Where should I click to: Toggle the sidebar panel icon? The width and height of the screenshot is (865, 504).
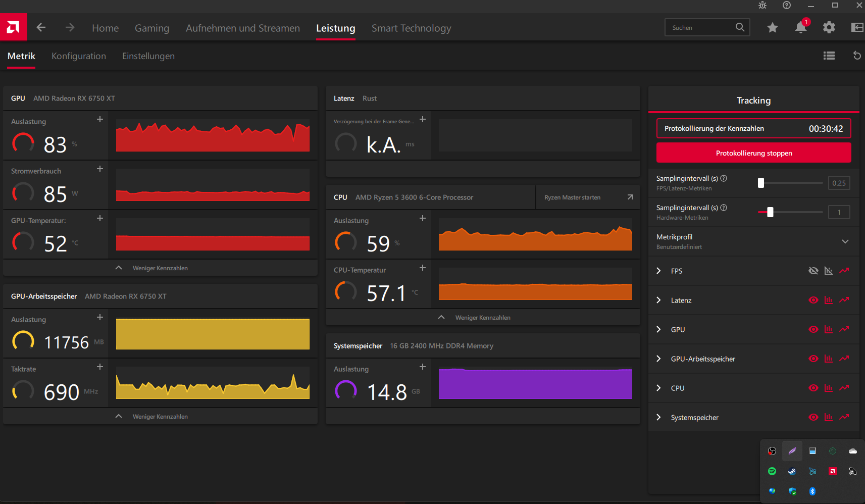pyautogui.click(x=857, y=28)
